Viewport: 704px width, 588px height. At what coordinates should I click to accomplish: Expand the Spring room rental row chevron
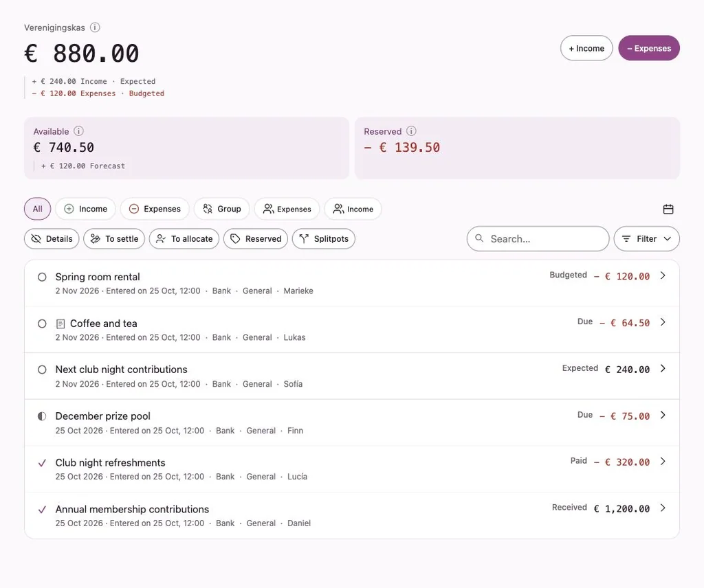[663, 275]
